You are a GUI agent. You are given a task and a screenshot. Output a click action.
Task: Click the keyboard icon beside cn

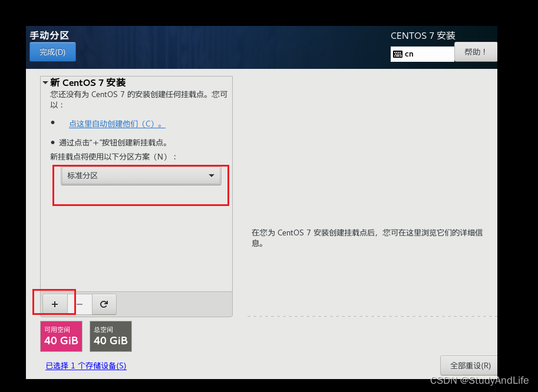coord(399,54)
